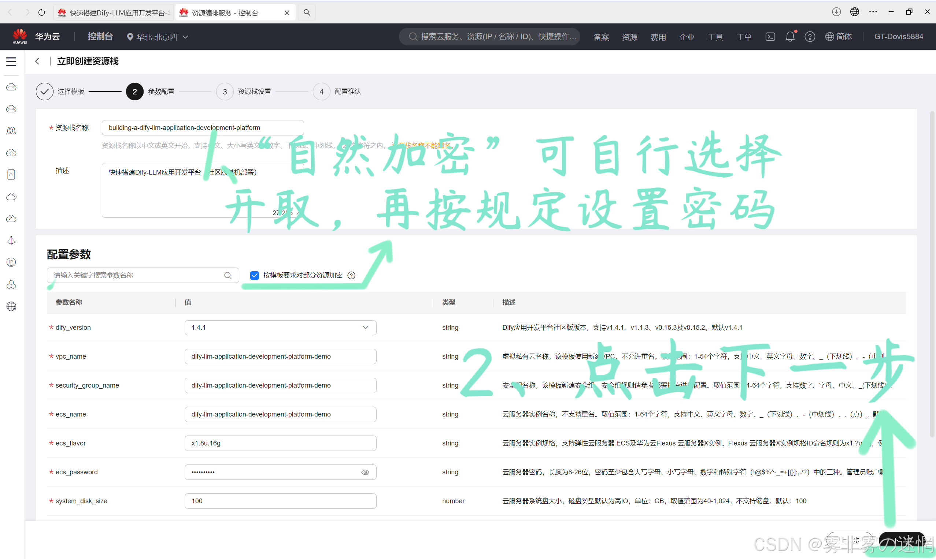Click the 控制台 console link
This screenshot has width=936, height=560.
[100, 37]
